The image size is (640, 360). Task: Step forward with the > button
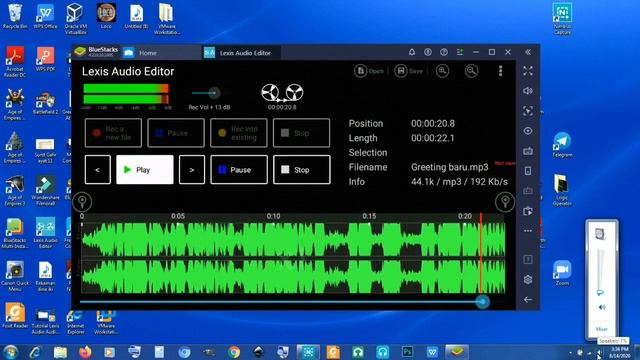(192, 169)
